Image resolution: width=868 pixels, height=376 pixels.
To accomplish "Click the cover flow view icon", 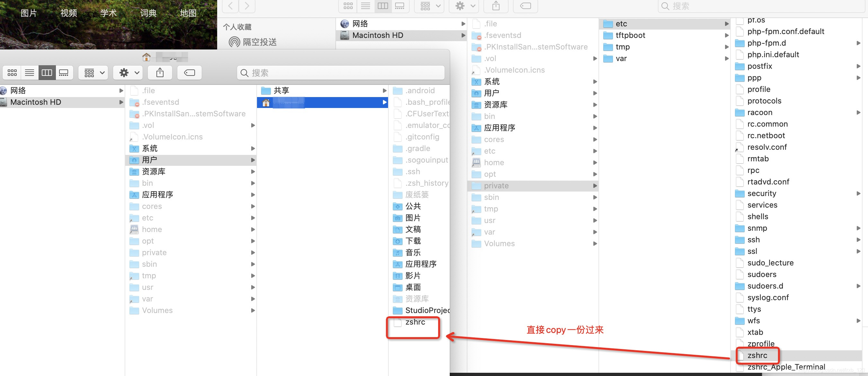I will point(63,73).
